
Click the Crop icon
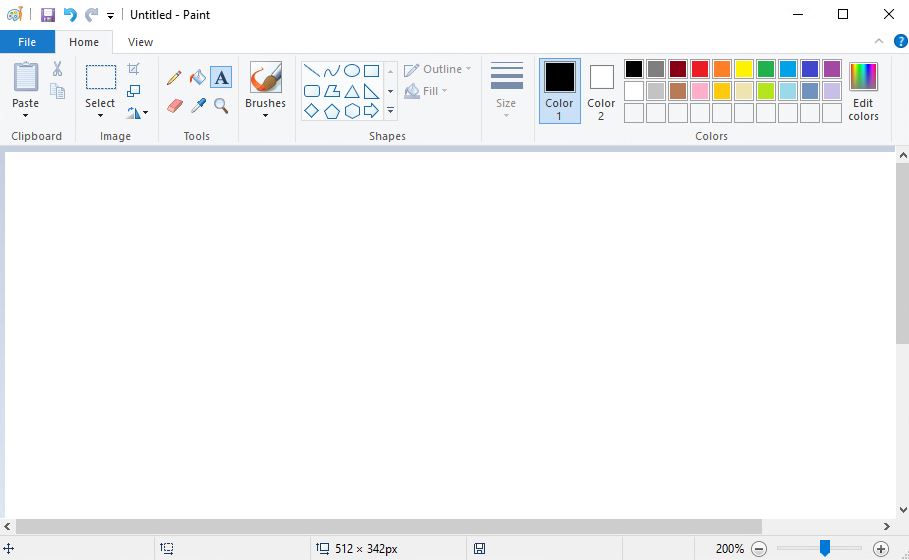coord(134,69)
